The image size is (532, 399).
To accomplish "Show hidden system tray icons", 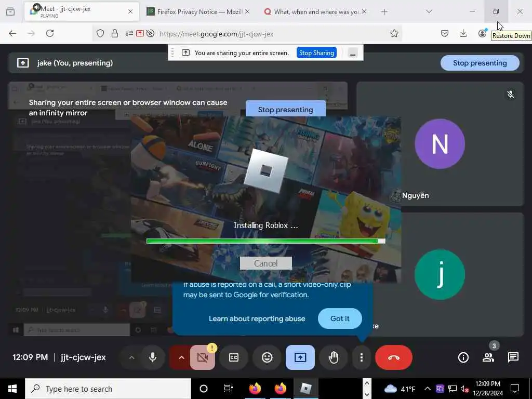I will pyautogui.click(x=428, y=389).
